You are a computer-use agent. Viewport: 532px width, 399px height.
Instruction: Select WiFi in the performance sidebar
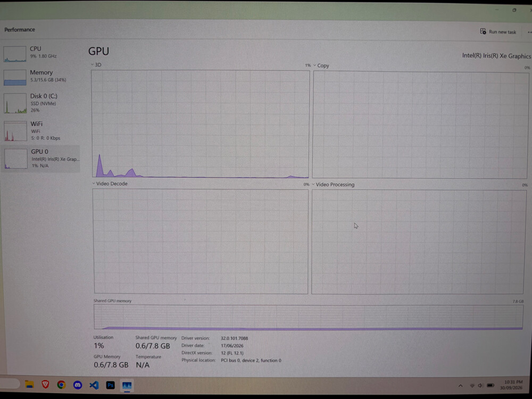(41, 131)
